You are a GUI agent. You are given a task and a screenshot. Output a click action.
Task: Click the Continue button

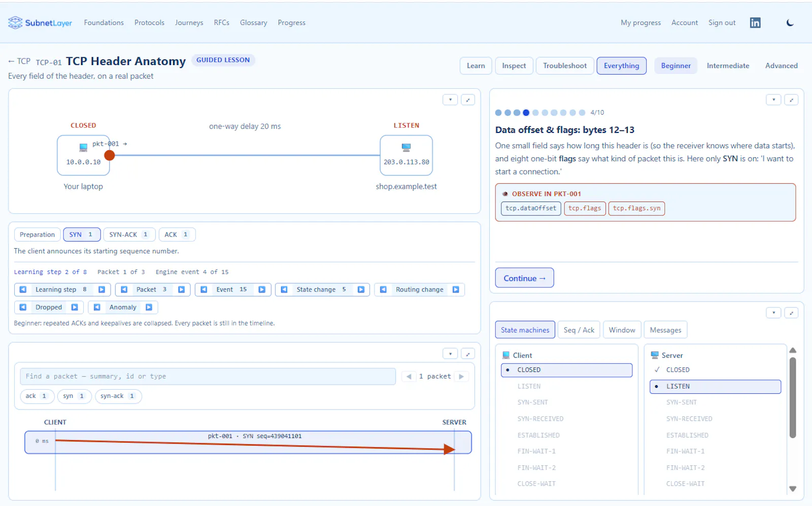tap(524, 278)
